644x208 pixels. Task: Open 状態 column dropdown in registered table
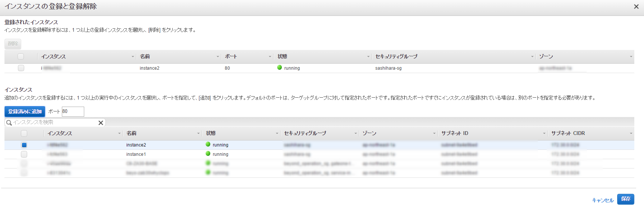coord(368,57)
